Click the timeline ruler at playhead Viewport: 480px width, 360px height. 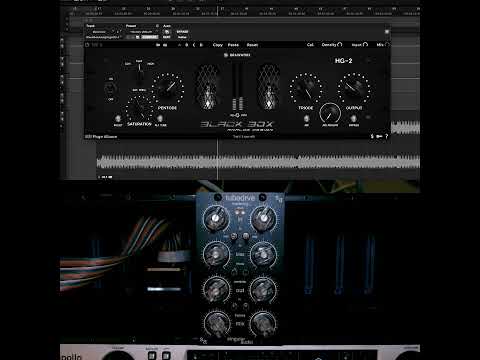point(218,12)
